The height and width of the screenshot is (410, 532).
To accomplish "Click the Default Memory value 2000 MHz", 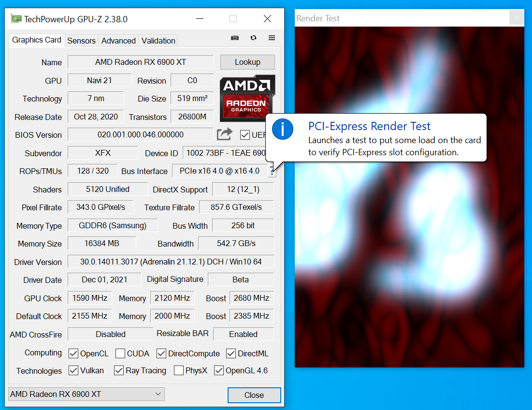I will 173,316.
